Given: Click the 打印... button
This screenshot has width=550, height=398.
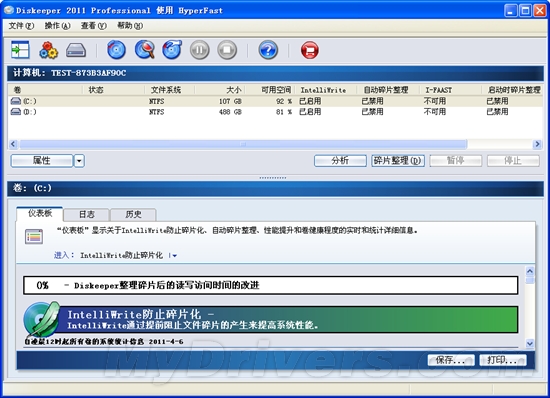Looking at the screenshot, I should click(x=503, y=360).
